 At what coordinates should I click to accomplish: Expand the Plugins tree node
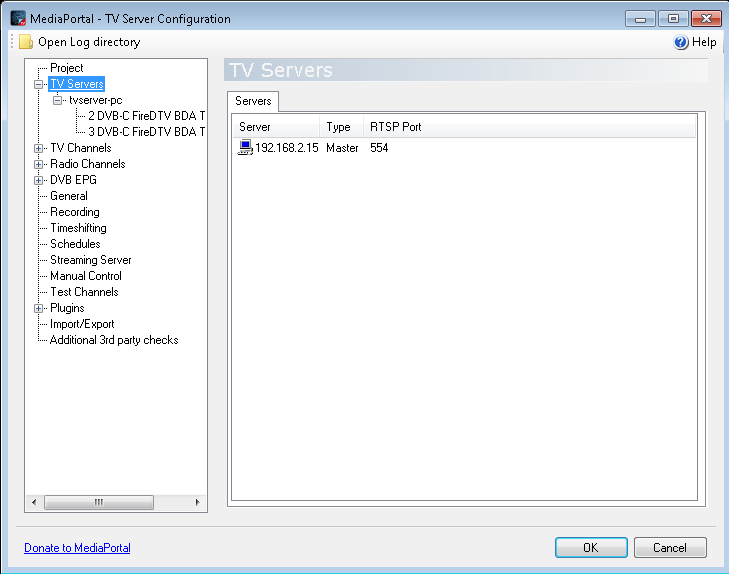click(40, 308)
